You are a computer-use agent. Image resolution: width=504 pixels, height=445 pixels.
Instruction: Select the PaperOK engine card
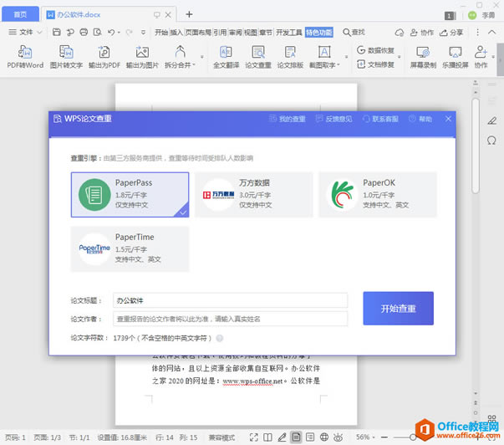(377, 195)
